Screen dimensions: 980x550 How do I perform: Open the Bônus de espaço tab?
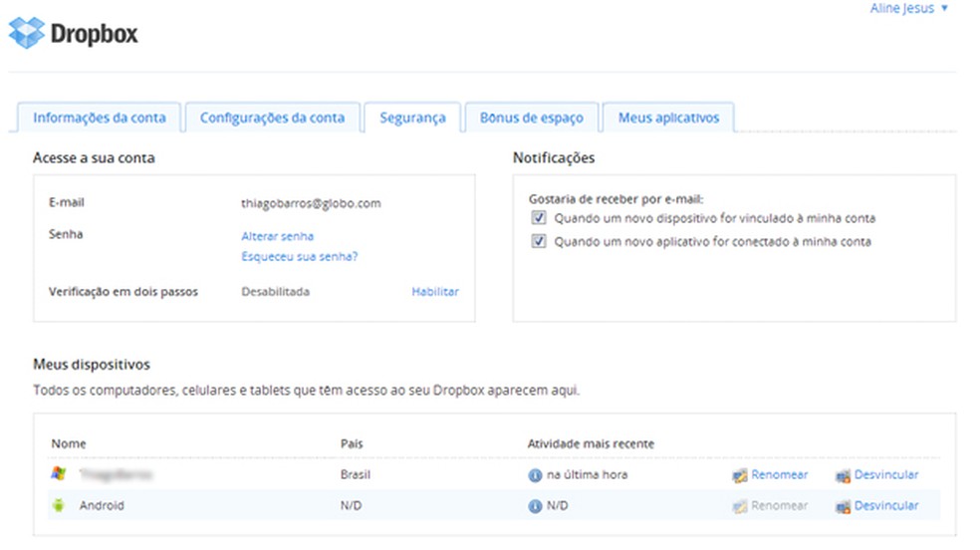(x=531, y=118)
